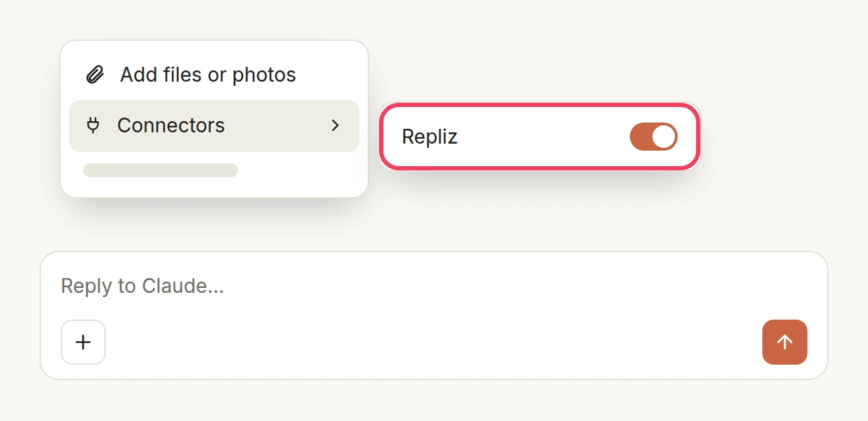Click empty area inside reply box
The width and height of the screenshot is (868, 421).
click(434, 342)
